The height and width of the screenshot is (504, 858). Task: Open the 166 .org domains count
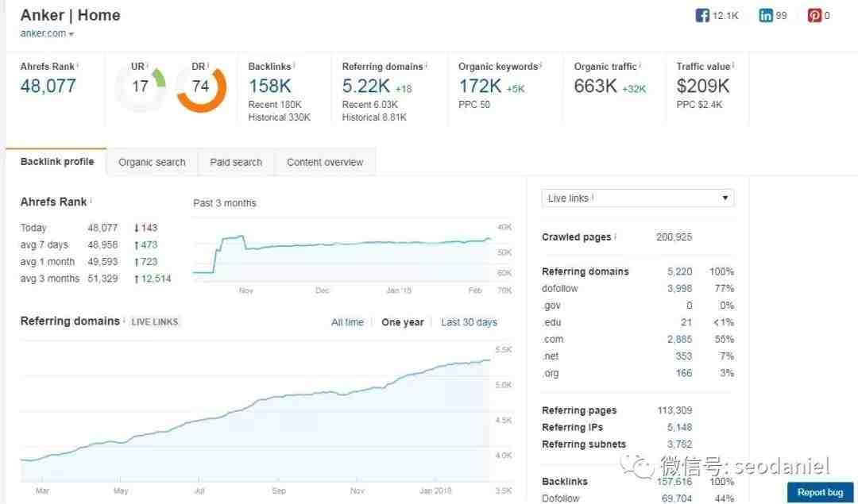click(684, 373)
